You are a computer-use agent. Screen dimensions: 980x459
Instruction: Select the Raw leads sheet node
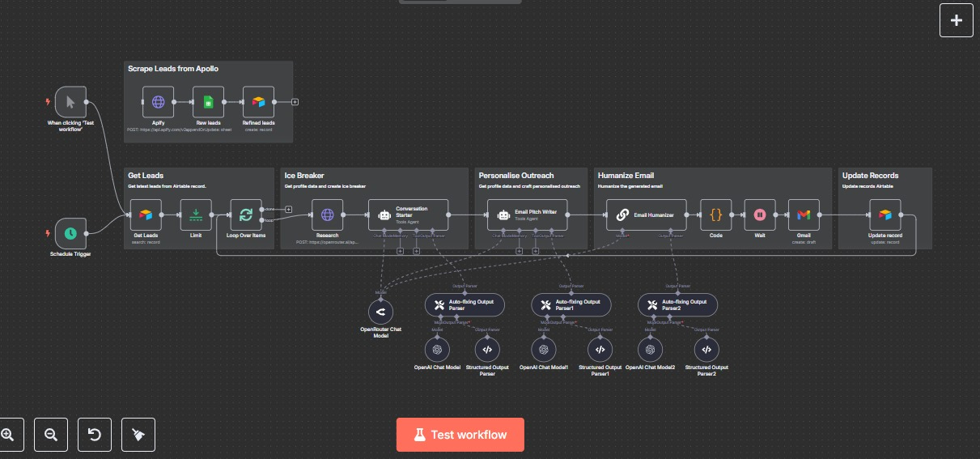click(208, 102)
